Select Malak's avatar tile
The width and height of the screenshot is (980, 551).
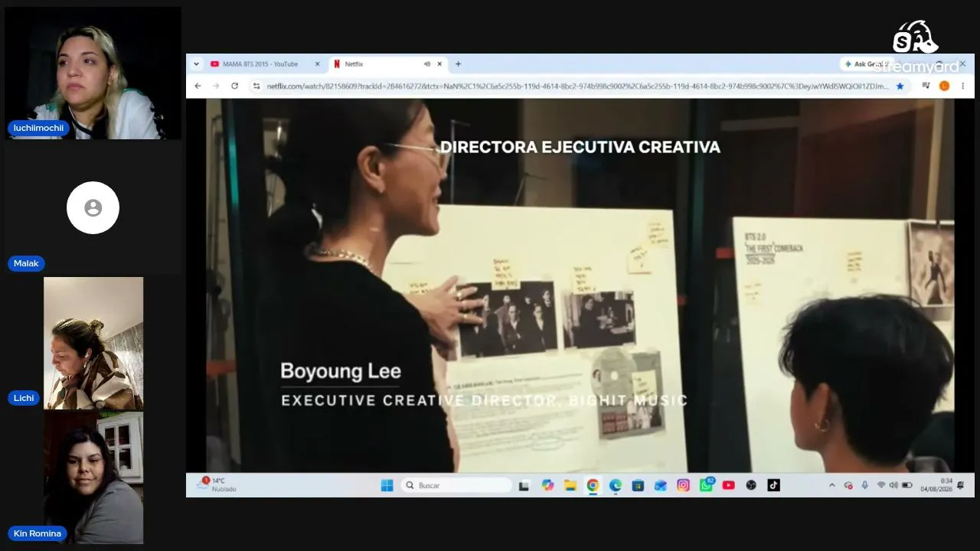coord(93,207)
